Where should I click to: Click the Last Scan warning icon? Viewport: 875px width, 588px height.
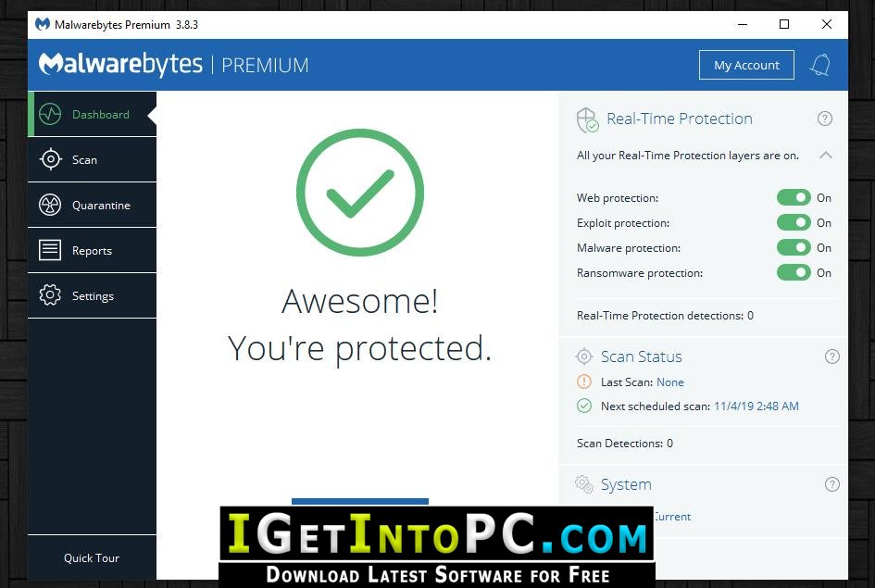(x=583, y=382)
